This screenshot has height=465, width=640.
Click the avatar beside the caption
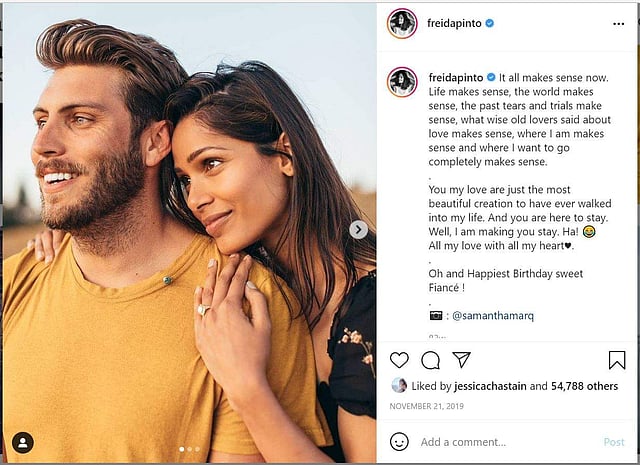click(402, 82)
